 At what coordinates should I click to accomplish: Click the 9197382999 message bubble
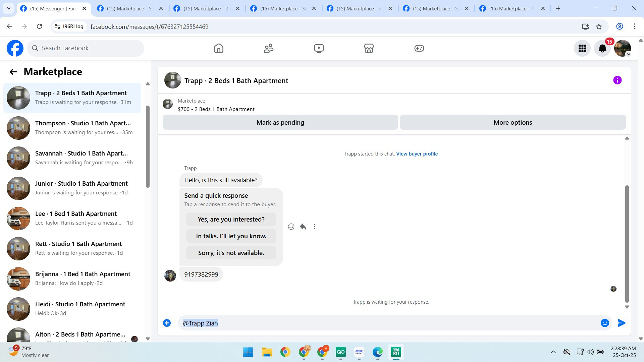pyautogui.click(x=201, y=274)
